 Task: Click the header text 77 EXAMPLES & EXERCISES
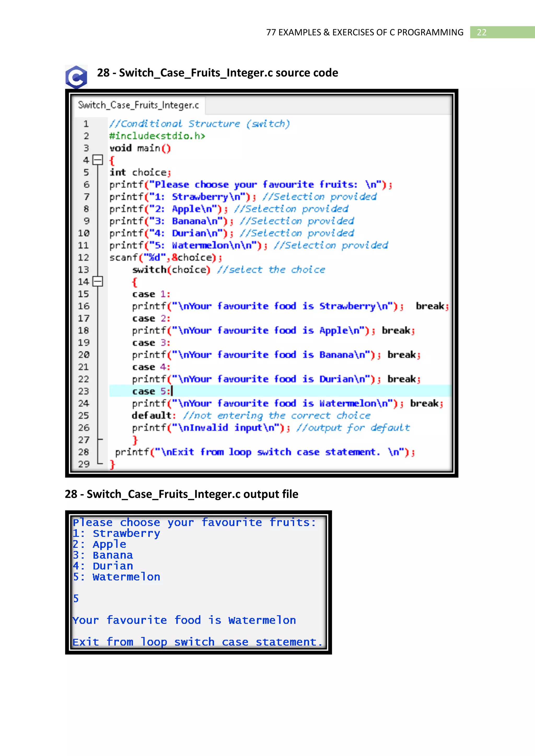pyautogui.click(x=365, y=32)
